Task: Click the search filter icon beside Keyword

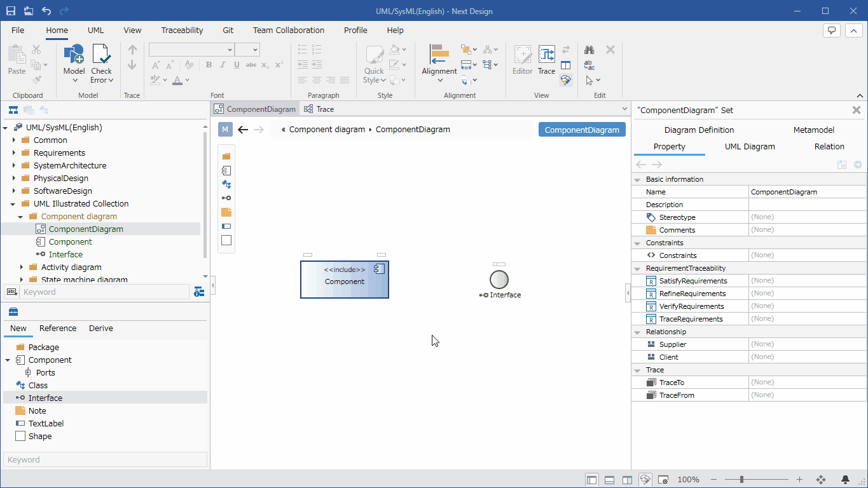Action: coord(200,292)
